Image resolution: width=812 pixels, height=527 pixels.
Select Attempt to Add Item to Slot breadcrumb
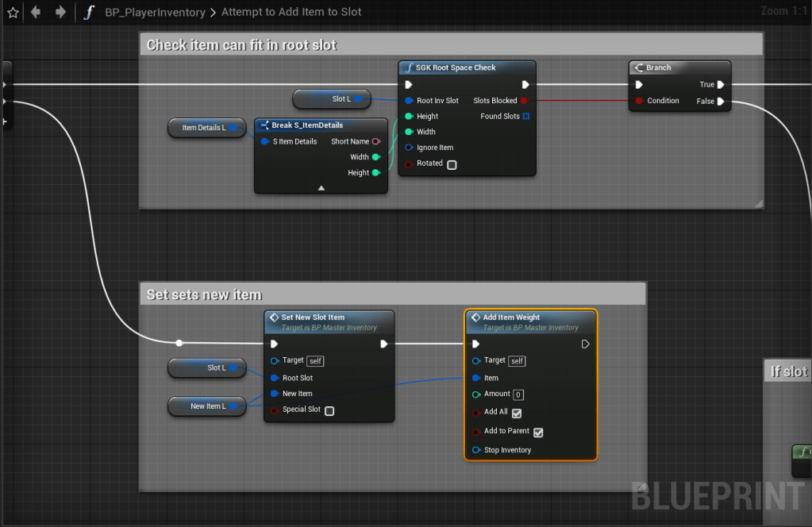click(x=291, y=12)
